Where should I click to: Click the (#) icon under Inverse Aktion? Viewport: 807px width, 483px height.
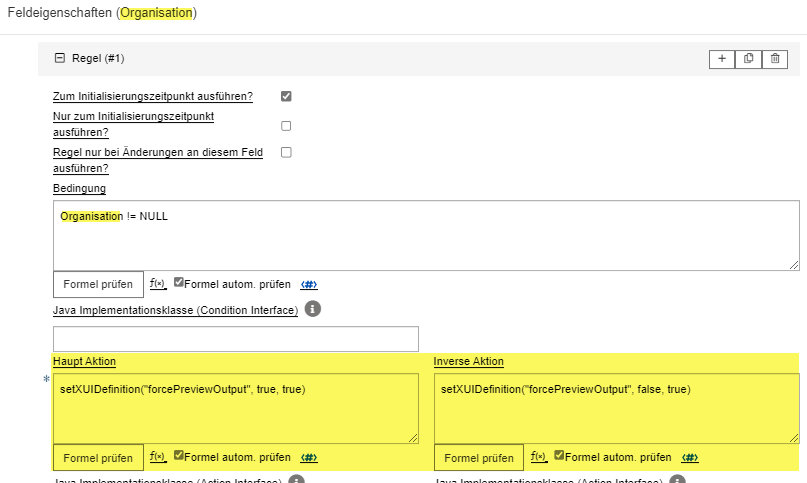click(x=689, y=457)
